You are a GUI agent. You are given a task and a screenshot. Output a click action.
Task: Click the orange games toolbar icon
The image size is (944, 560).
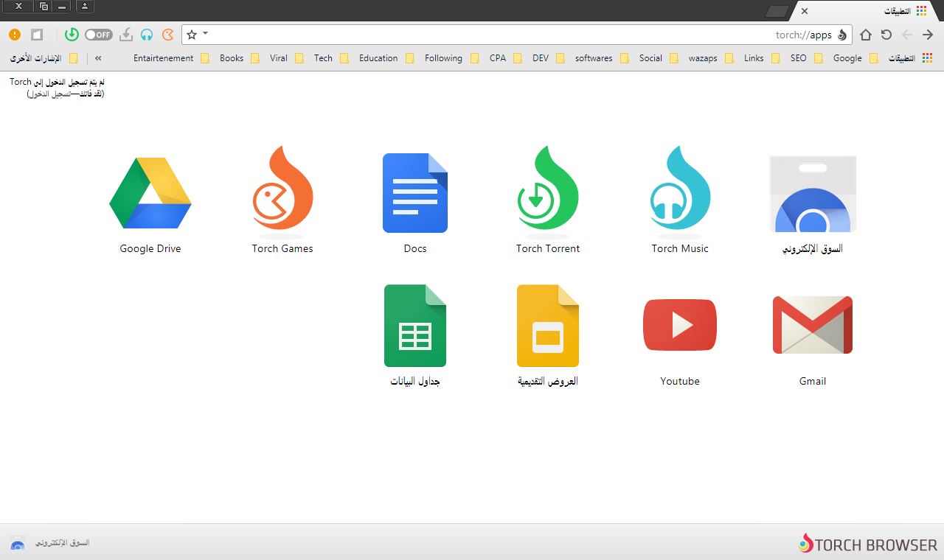tap(167, 35)
